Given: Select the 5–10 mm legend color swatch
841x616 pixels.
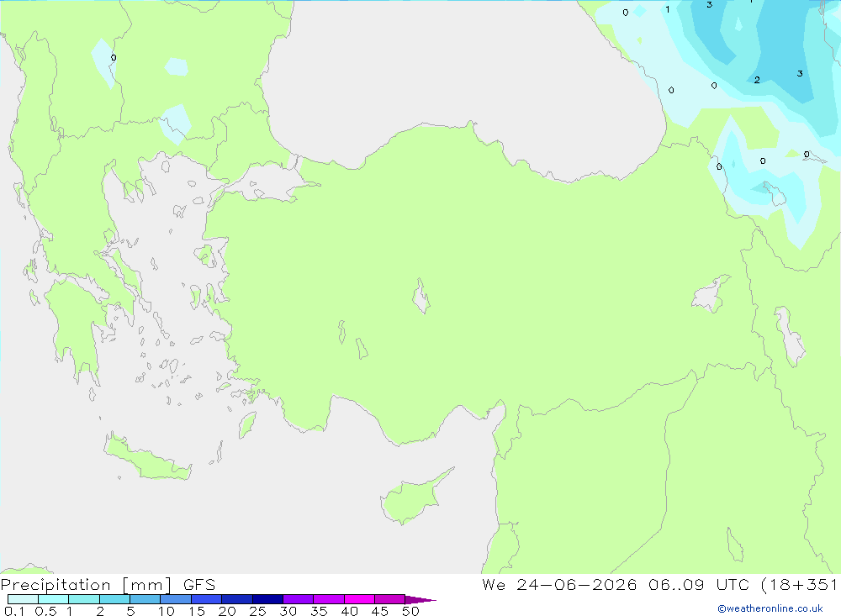Looking at the screenshot, I should point(145,599).
